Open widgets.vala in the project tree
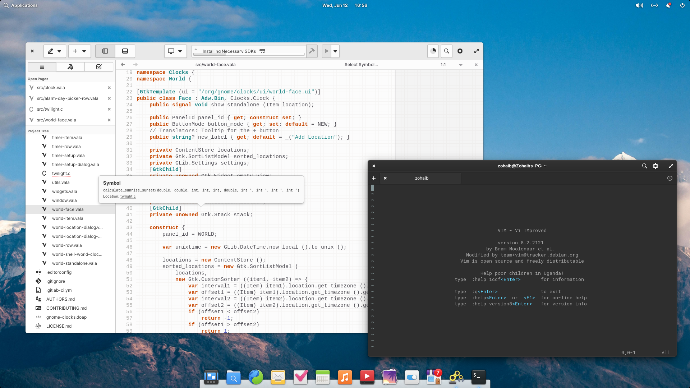690x388 pixels. pos(70,191)
